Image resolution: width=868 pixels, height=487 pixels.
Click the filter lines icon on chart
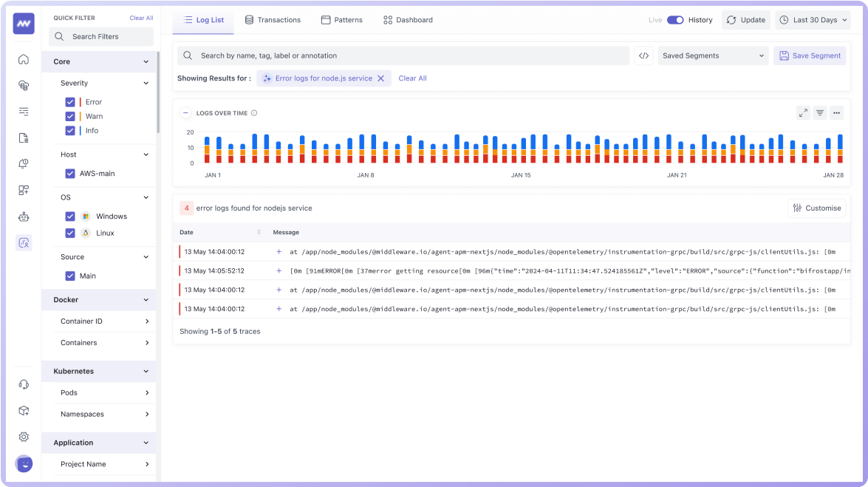(x=820, y=113)
